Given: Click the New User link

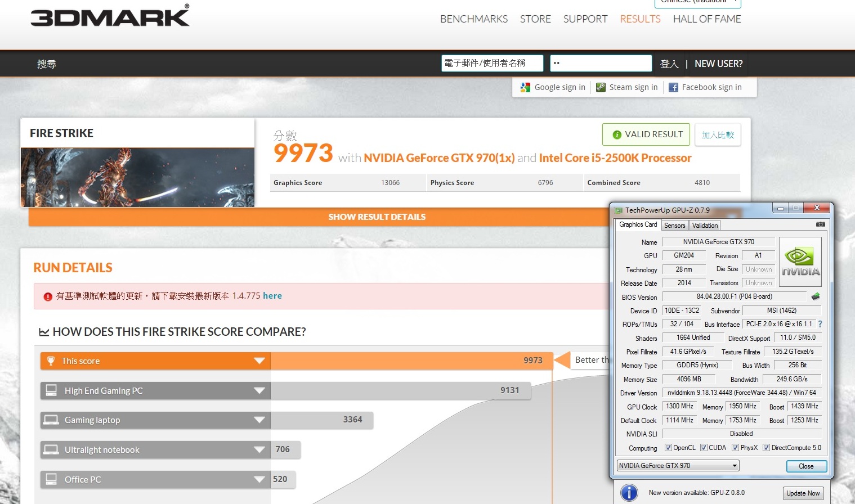Looking at the screenshot, I should (x=719, y=64).
